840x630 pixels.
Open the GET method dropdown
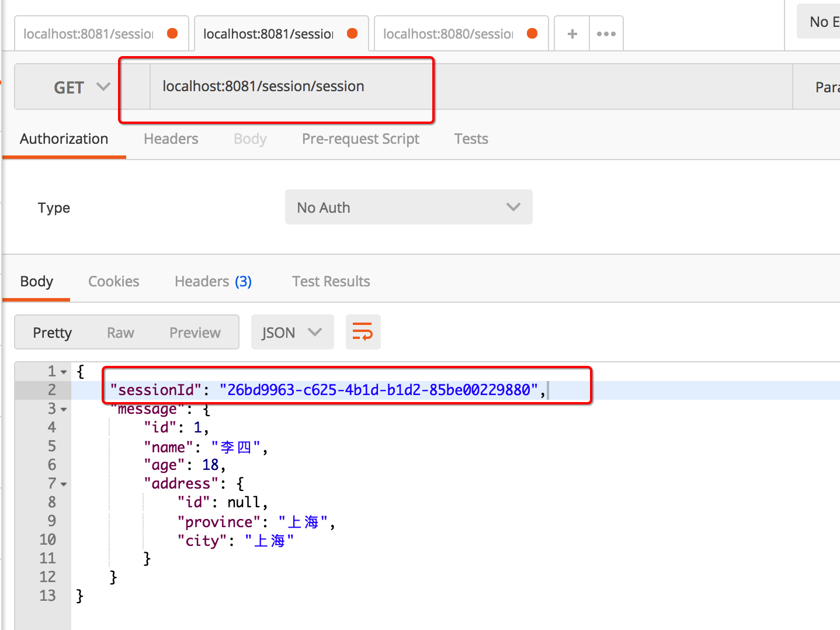click(81, 87)
